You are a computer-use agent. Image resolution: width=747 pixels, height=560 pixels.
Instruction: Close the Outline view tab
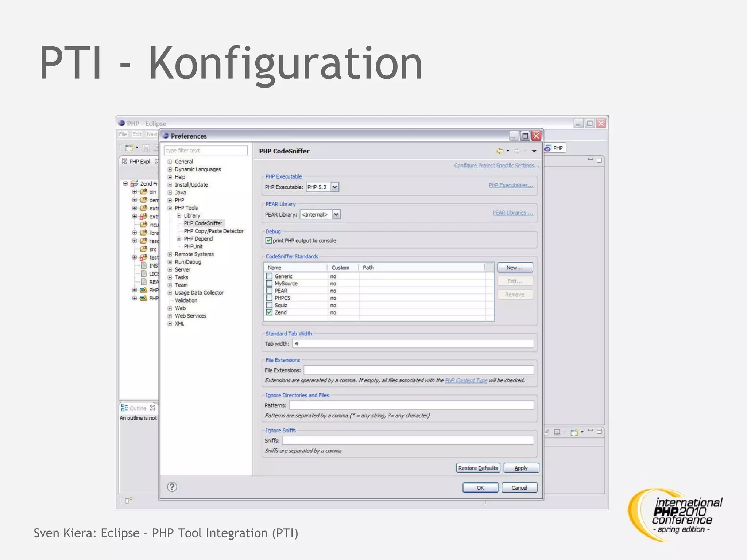pos(153,408)
